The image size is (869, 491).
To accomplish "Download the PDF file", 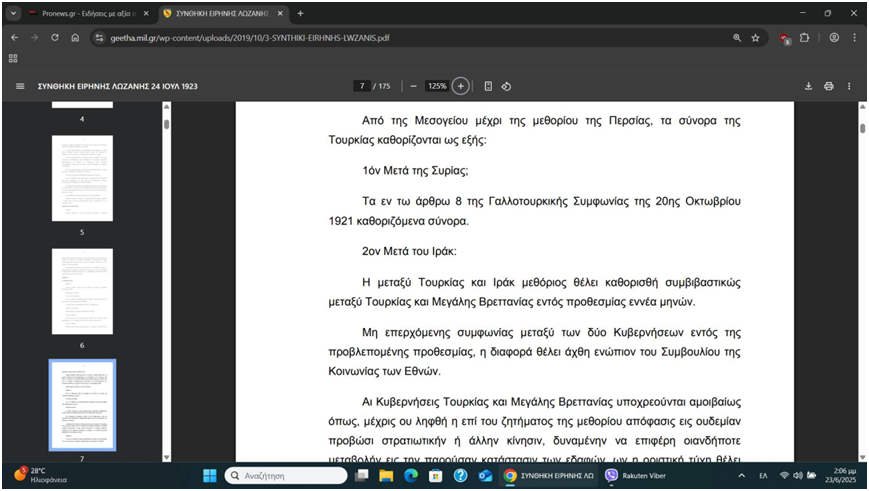I will [x=808, y=87].
